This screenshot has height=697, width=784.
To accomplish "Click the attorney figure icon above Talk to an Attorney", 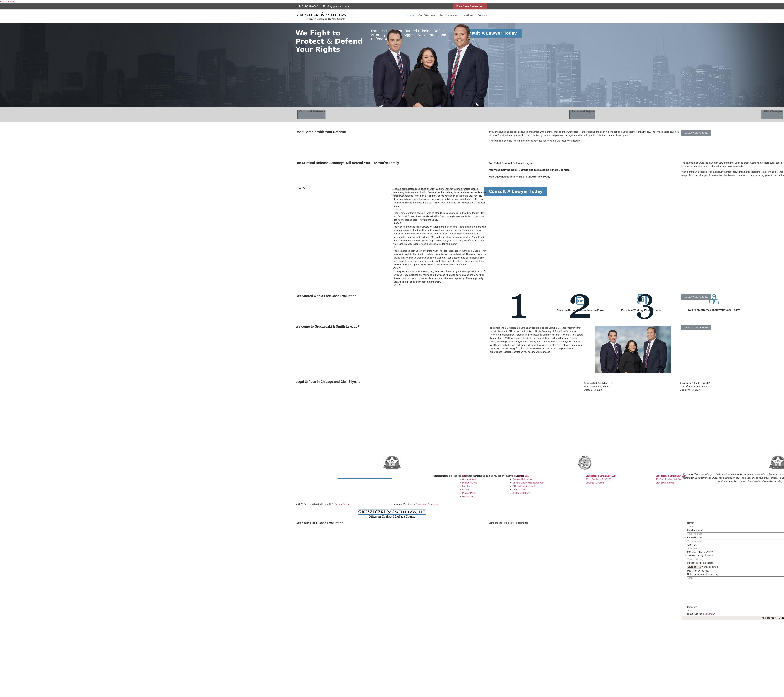I will pyautogui.click(x=714, y=299).
